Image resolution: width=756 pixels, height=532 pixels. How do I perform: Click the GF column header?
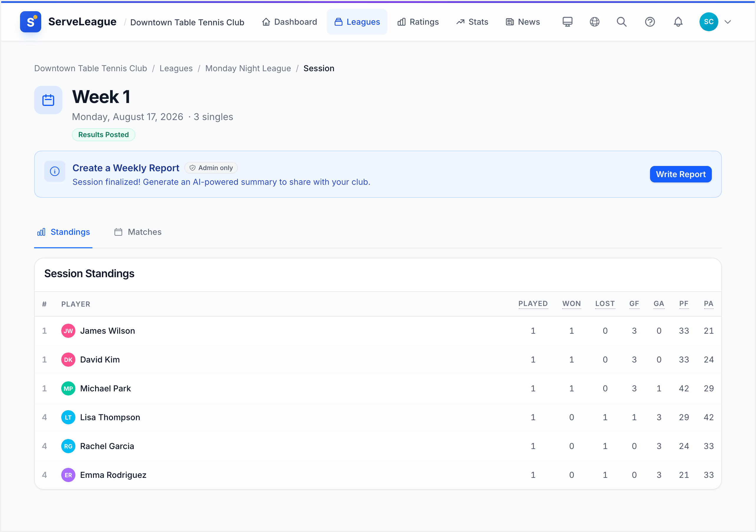pos(634,304)
